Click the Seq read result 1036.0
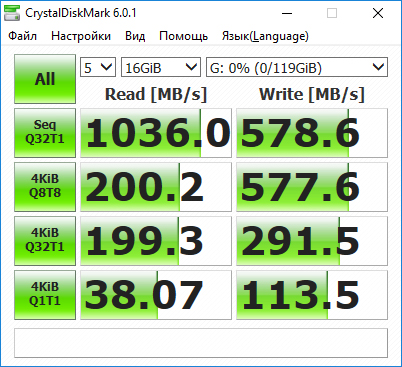The width and height of the screenshot is (402, 367). point(156,133)
